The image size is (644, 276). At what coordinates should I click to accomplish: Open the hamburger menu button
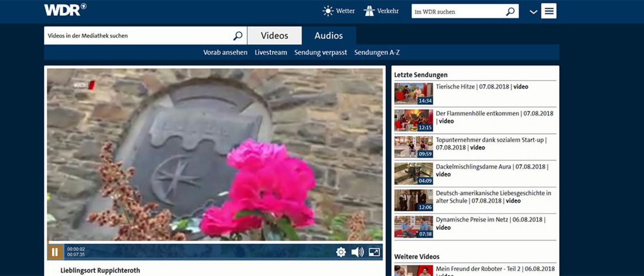click(549, 11)
